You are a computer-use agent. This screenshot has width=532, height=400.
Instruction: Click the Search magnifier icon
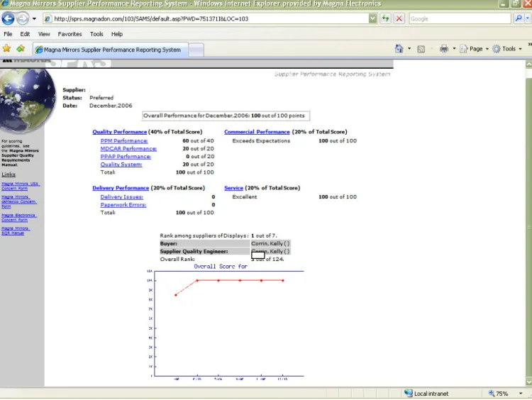point(518,18)
